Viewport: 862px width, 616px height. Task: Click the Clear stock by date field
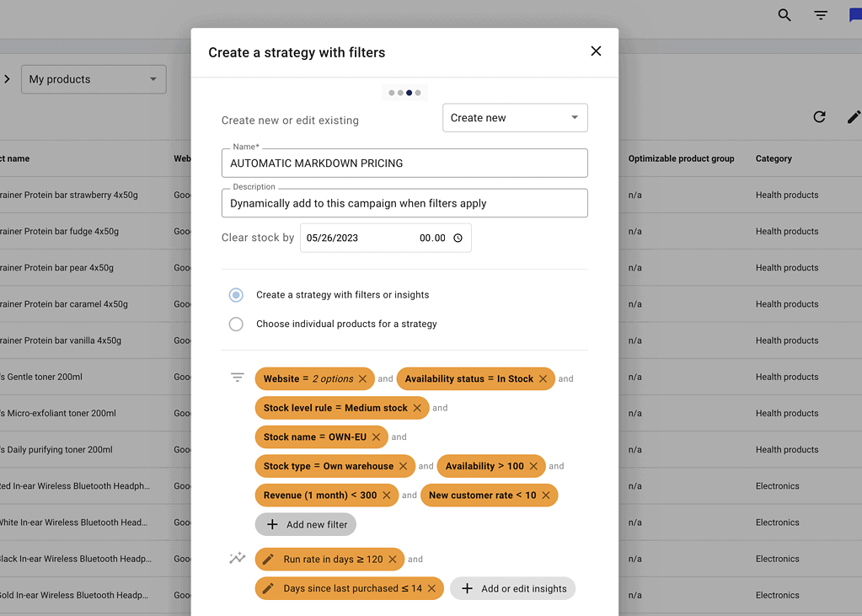[x=385, y=238]
